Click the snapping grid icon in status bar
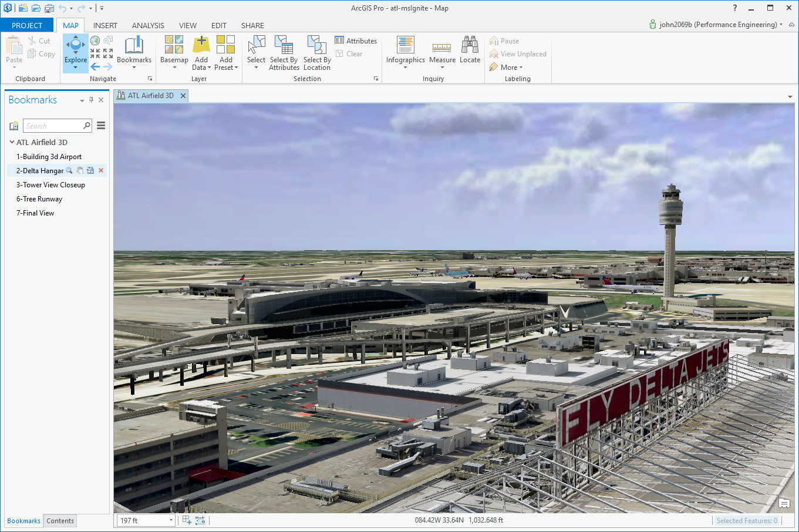This screenshot has width=799, height=532. pos(187,520)
